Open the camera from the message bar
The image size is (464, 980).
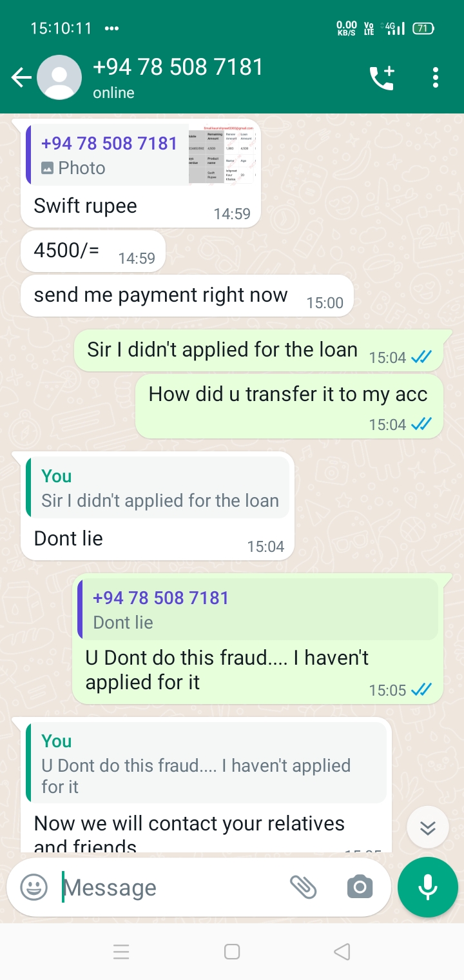coord(360,888)
